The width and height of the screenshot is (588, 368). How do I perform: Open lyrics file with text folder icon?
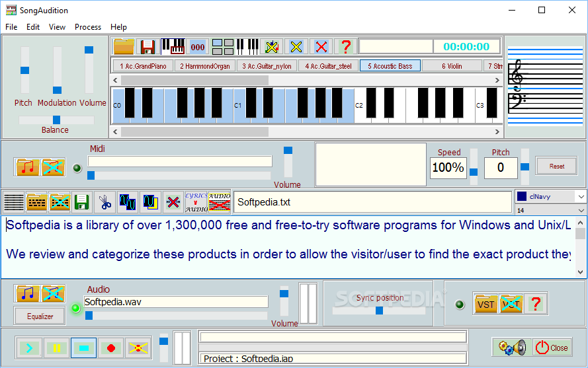pyautogui.click(x=37, y=202)
